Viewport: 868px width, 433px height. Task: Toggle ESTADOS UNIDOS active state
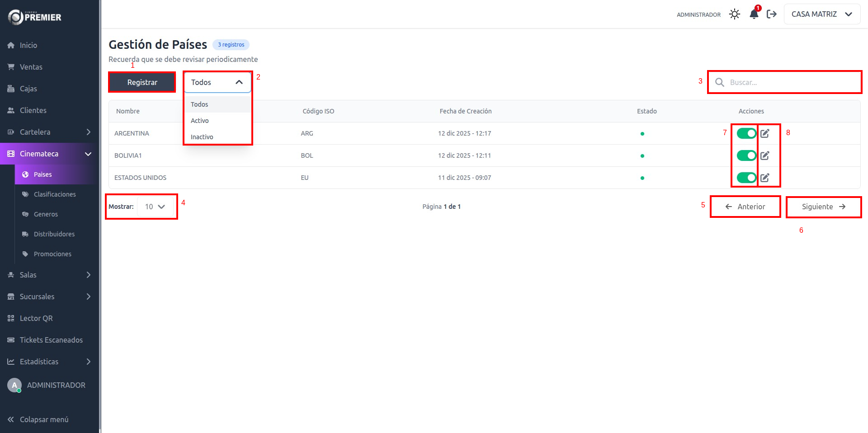(x=746, y=178)
